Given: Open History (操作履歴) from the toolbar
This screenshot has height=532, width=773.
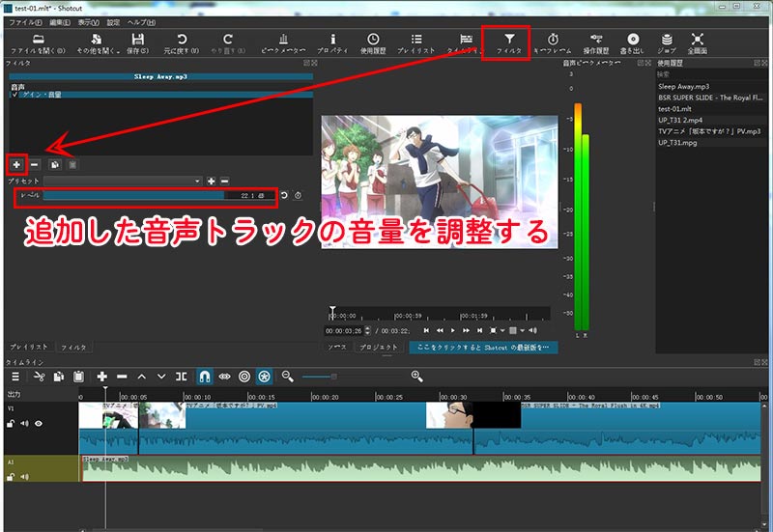Looking at the screenshot, I should [x=596, y=43].
